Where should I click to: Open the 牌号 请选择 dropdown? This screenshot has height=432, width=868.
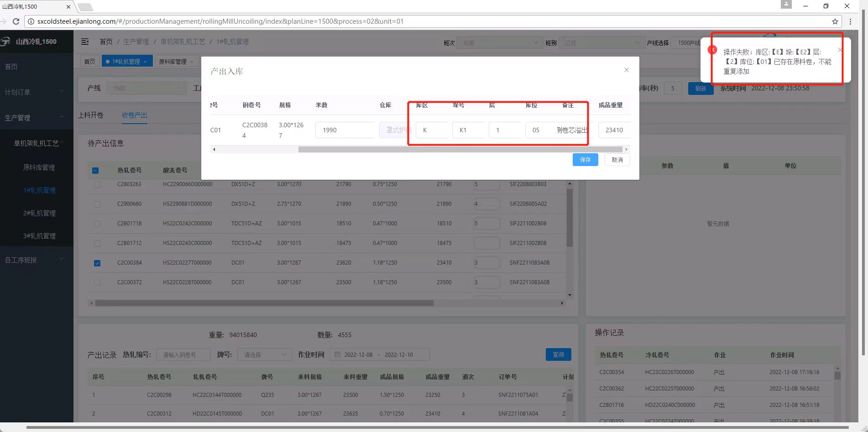click(265, 355)
